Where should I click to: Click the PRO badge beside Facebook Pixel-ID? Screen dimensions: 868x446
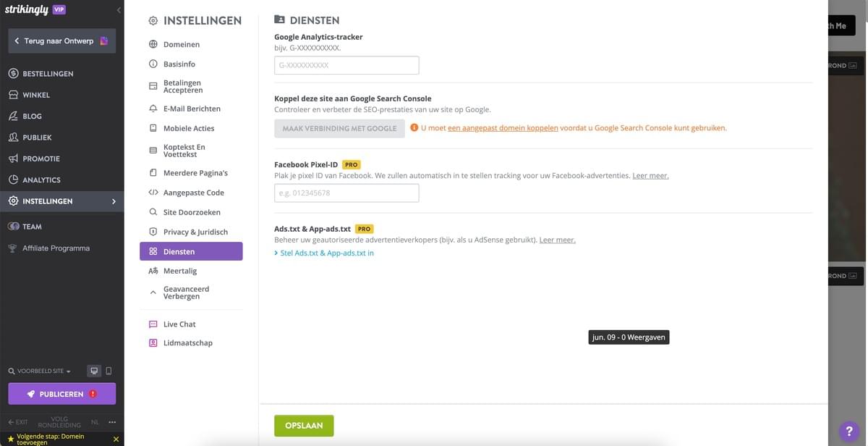(351, 165)
